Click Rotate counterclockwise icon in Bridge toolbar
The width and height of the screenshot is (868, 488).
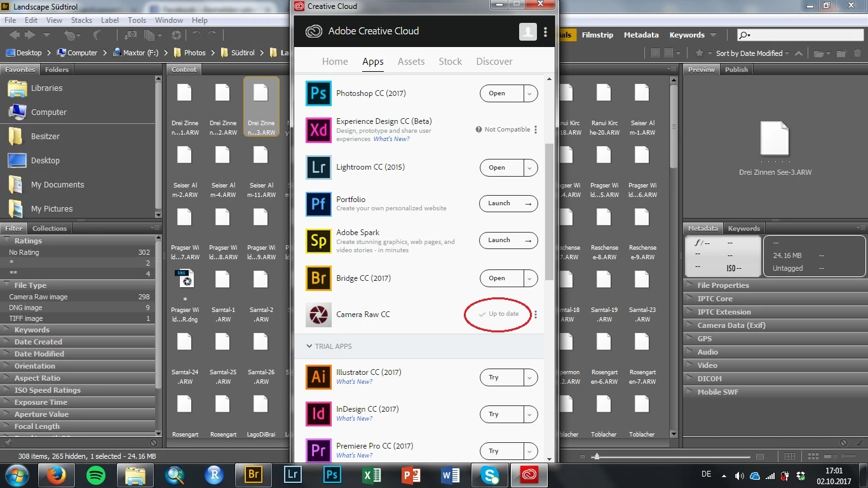click(x=196, y=36)
